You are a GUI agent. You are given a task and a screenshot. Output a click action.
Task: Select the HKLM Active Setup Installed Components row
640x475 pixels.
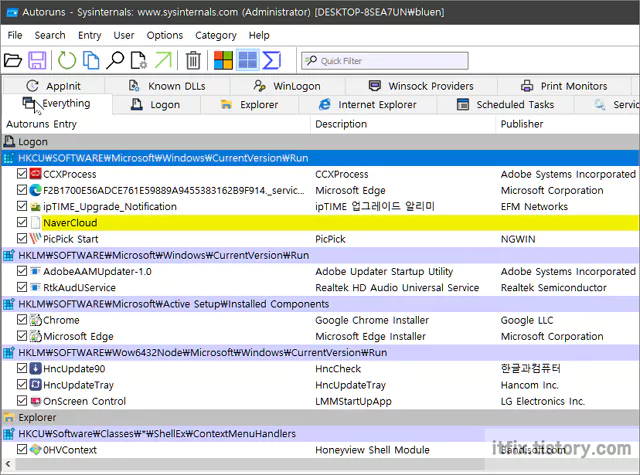(x=320, y=304)
